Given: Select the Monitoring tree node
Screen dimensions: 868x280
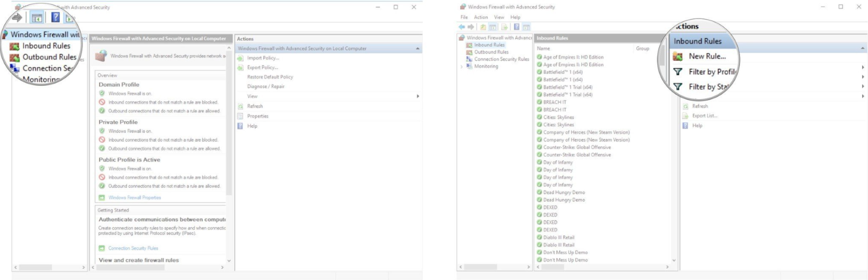Looking at the screenshot, I should coord(486,66).
